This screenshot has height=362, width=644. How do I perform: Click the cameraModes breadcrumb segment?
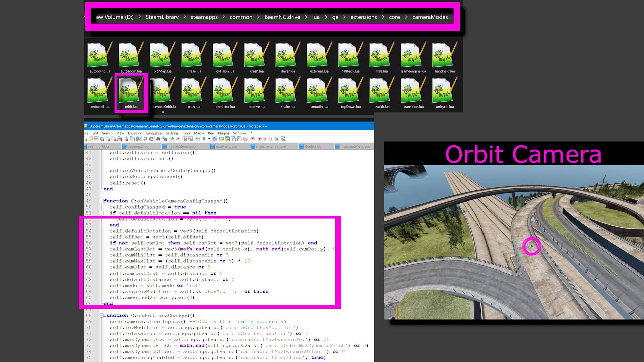coord(430,17)
